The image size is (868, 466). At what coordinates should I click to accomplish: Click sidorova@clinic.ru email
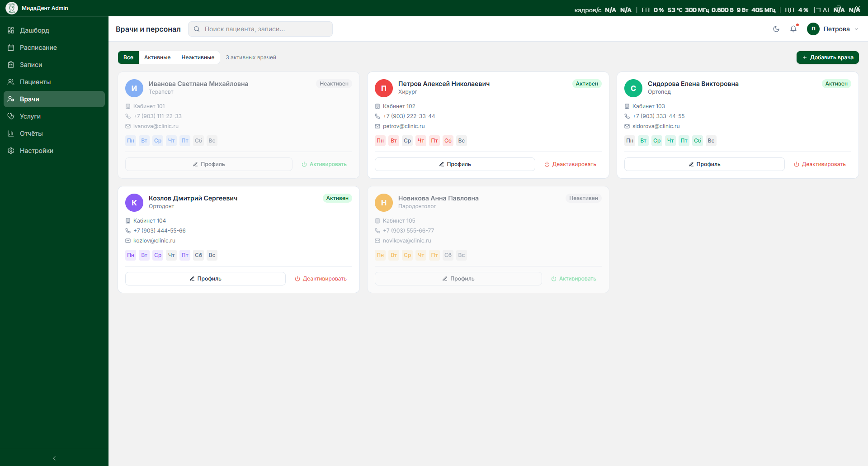click(x=656, y=126)
